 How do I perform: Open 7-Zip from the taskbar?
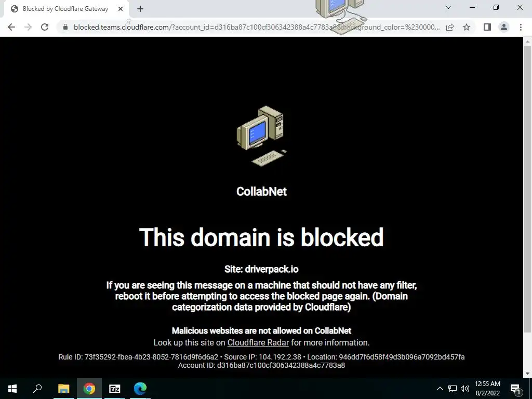(x=115, y=389)
